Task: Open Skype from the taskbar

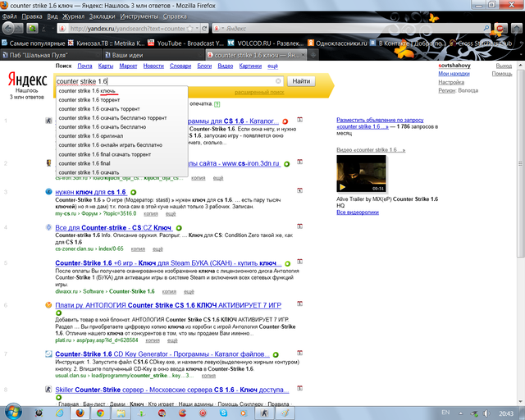Action: [223, 413]
